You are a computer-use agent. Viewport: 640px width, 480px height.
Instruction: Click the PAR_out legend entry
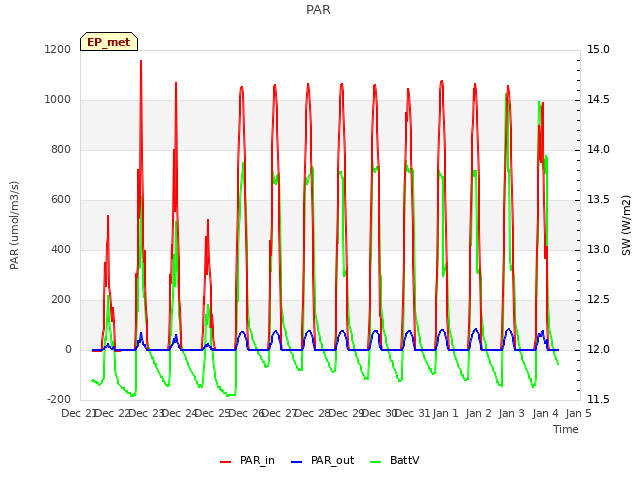(x=322, y=460)
